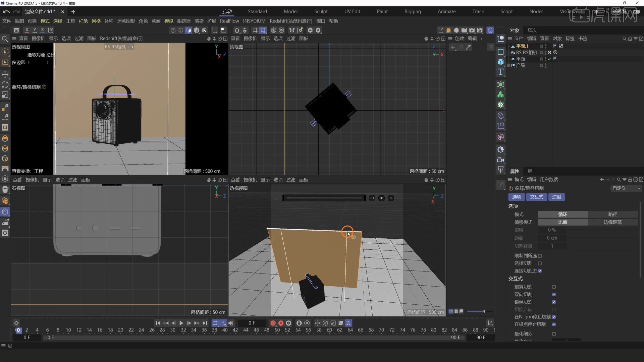Select the edge editing mode icon in left sidebar
The image size is (644, 362).
tap(5, 148)
